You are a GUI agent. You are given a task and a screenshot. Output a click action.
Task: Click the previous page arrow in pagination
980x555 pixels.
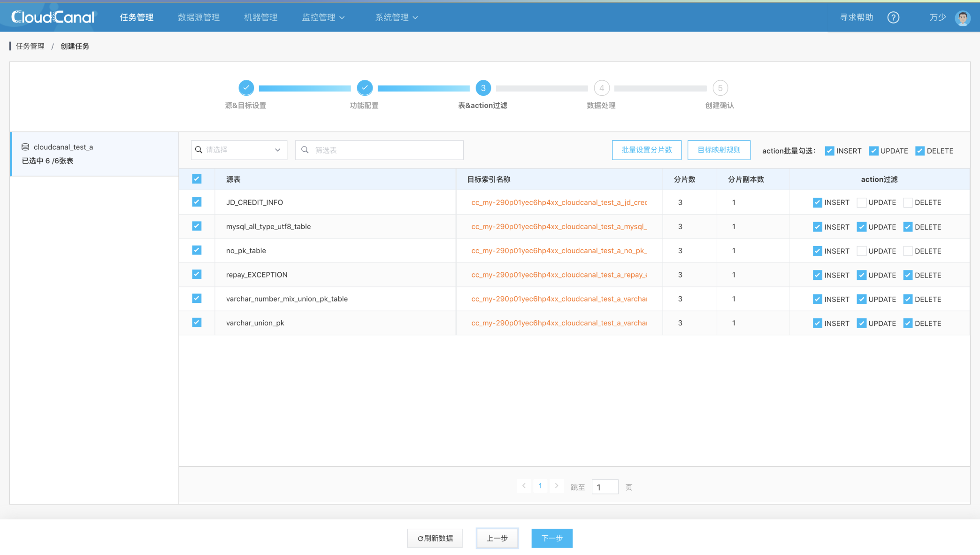point(524,486)
